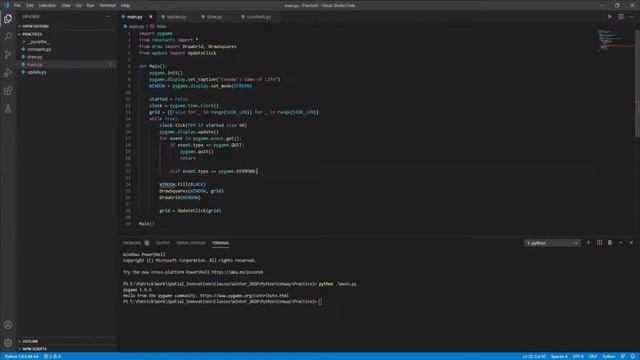The height and width of the screenshot is (360, 640).
Task: Open the Run and Debug view
Action: tap(8, 73)
